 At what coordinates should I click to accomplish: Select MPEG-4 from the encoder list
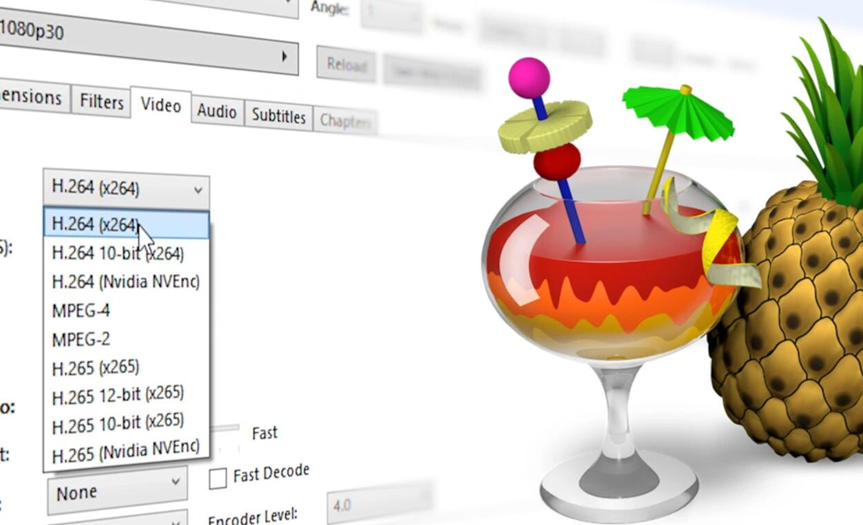click(x=126, y=310)
